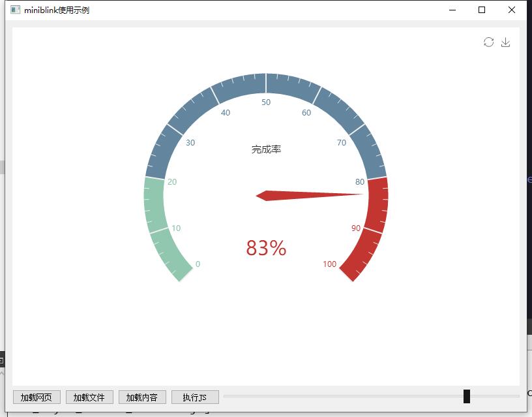Maximize the miniblink window
The width and height of the screenshot is (532, 417).
coord(482,10)
